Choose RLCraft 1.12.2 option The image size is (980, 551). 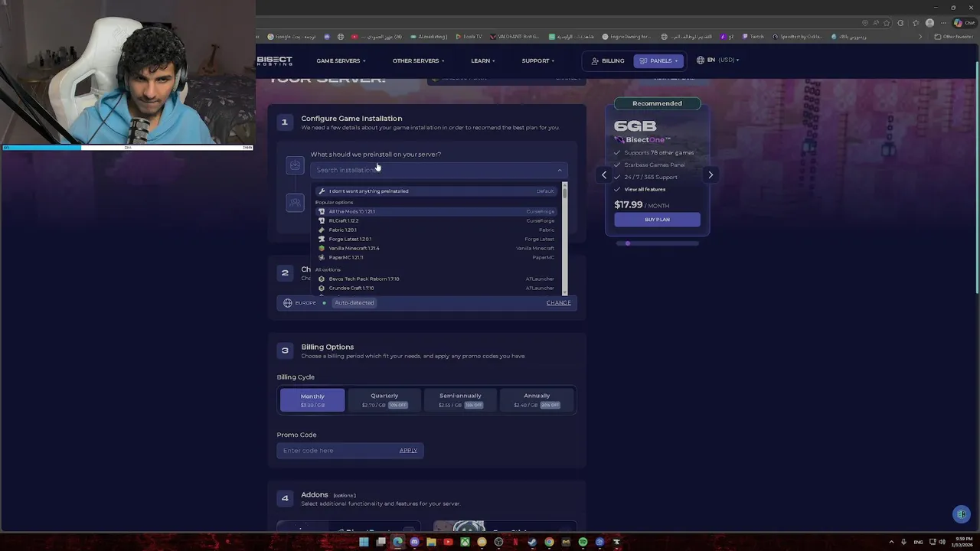click(x=437, y=220)
